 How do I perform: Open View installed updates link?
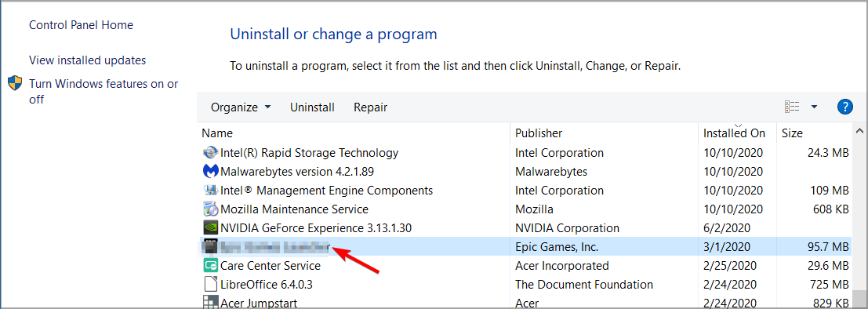point(88,60)
